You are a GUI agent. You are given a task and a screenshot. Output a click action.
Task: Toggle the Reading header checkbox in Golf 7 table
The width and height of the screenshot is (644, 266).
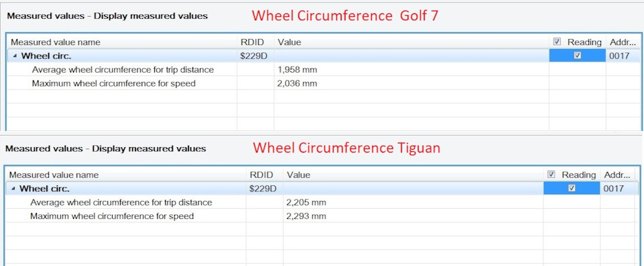[x=557, y=42]
